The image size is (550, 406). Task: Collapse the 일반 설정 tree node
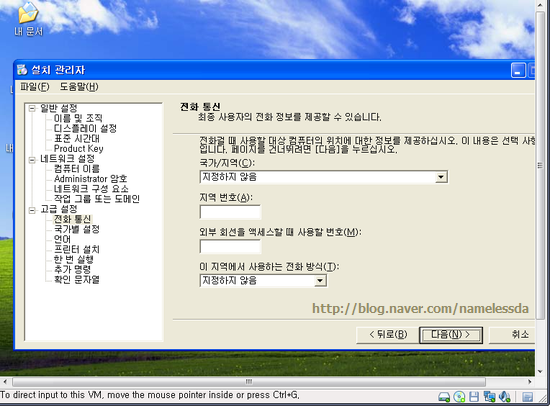tap(32, 108)
